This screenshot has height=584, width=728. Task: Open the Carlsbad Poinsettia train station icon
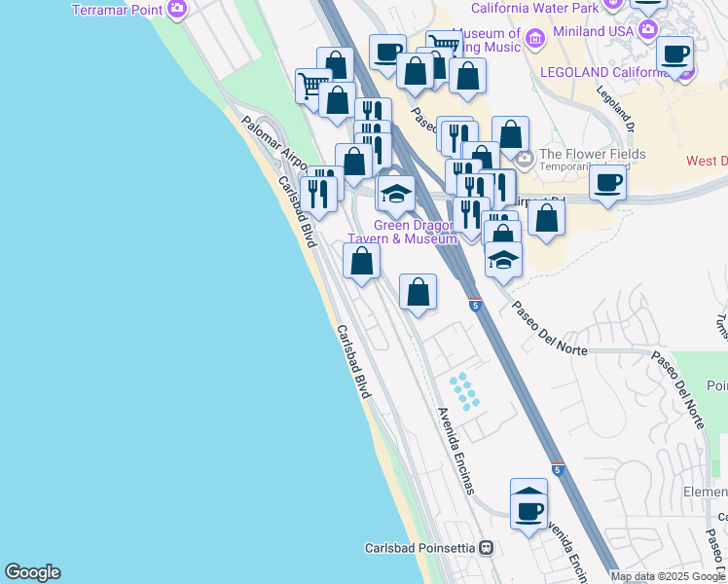[x=486, y=548]
